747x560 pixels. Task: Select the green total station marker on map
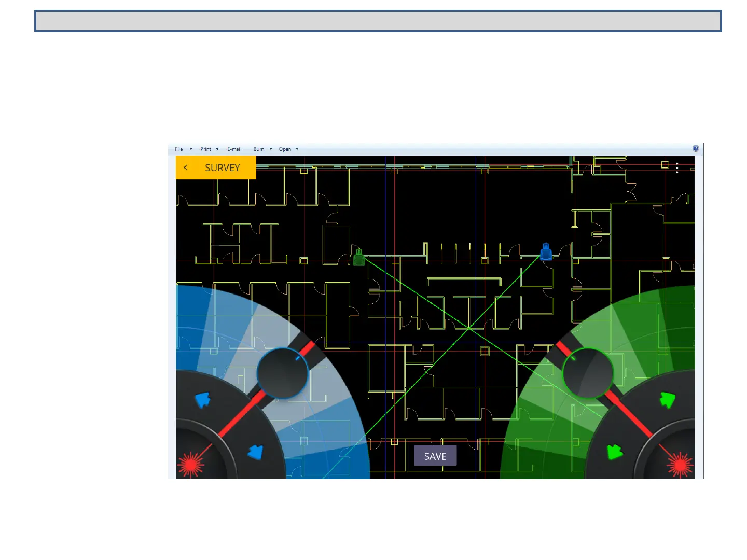pos(358,257)
